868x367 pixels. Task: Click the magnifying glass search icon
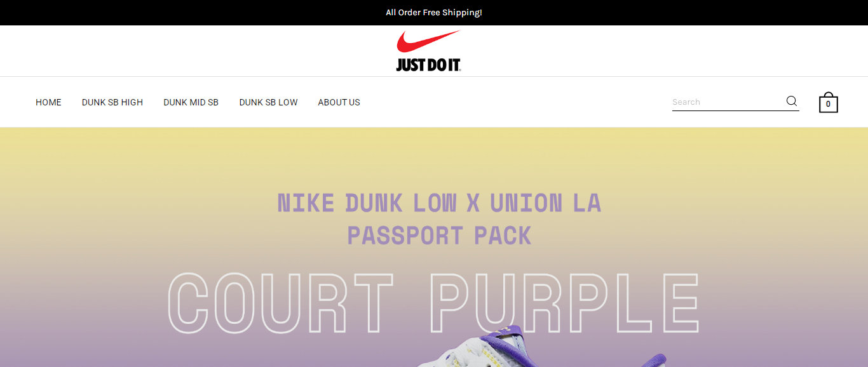click(x=792, y=101)
